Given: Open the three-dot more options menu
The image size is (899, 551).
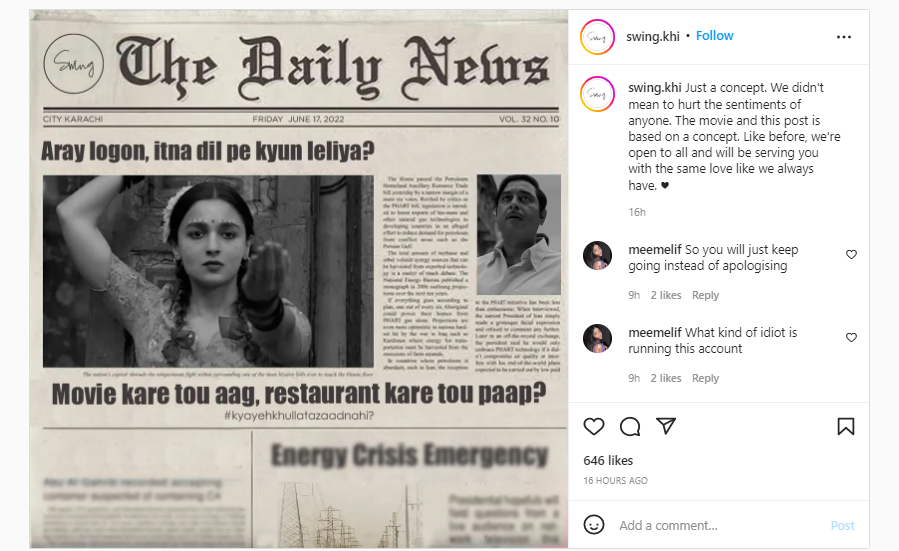Looking at the screenshot, I should [x=843, y=37].
